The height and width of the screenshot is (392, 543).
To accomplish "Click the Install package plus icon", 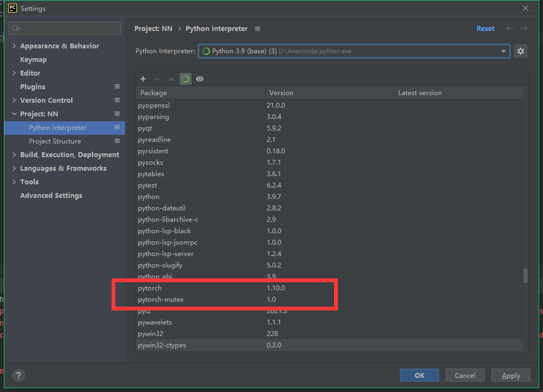I will pyautogui.click(x=143, y=79).
